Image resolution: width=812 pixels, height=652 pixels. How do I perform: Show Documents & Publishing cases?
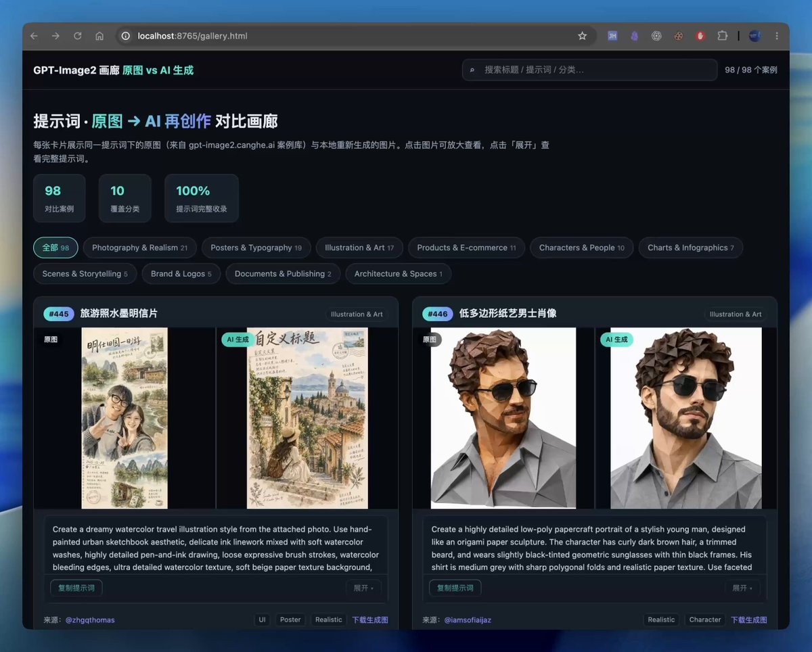283,274
